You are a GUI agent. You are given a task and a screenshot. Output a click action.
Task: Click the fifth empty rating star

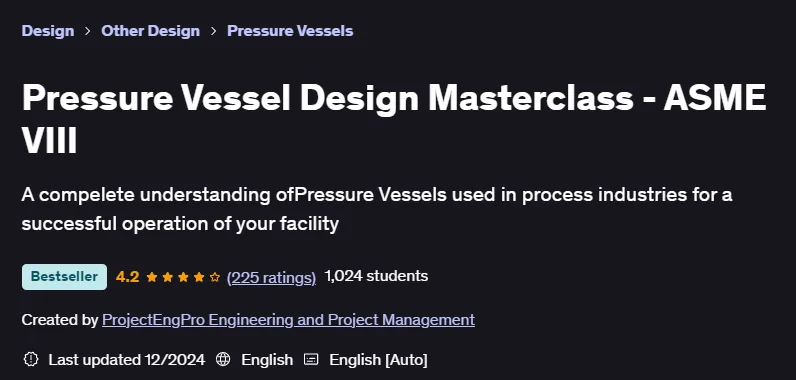click(215, 277)
